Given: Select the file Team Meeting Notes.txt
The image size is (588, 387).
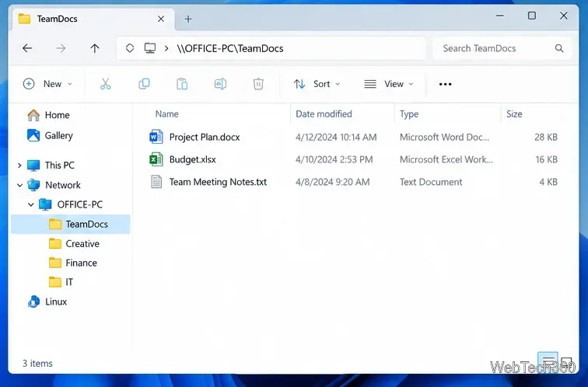Looking at the screenshot, I should click(218, 182).
